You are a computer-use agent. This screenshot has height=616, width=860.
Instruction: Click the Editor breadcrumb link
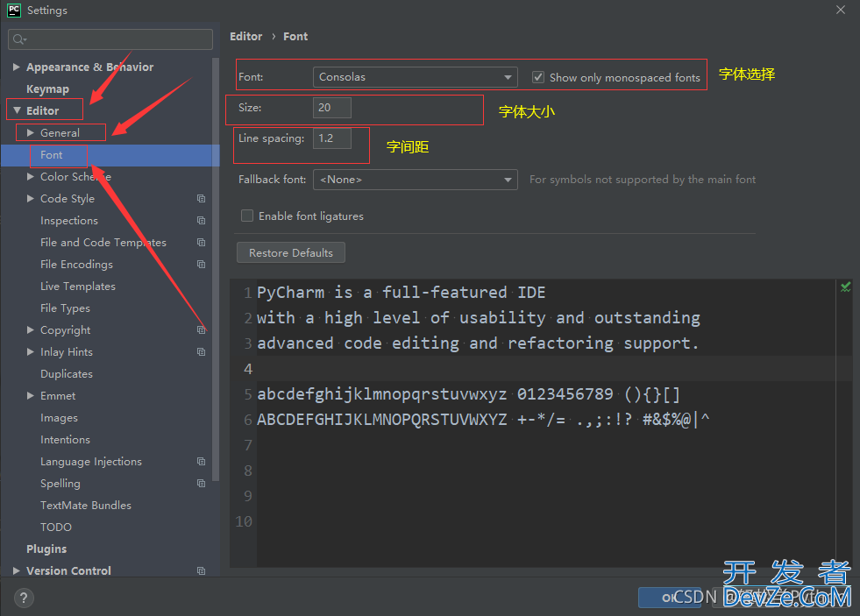pyautogui.click(x=245, y=36)
